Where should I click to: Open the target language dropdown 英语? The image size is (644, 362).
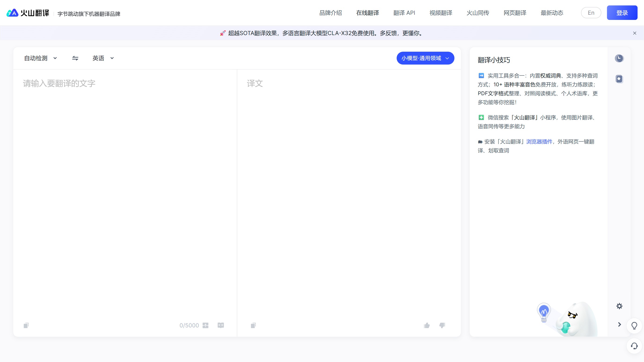tap(103, 58)
